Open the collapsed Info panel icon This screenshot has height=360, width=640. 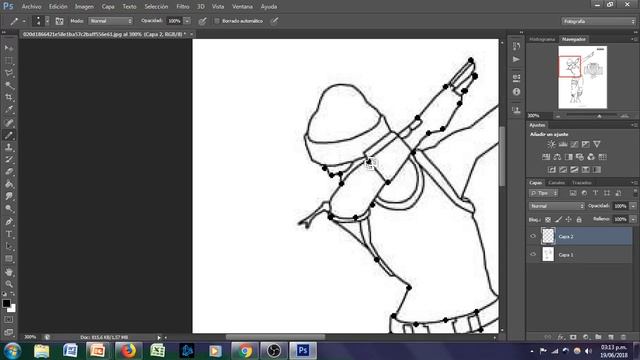pos(516,92)
